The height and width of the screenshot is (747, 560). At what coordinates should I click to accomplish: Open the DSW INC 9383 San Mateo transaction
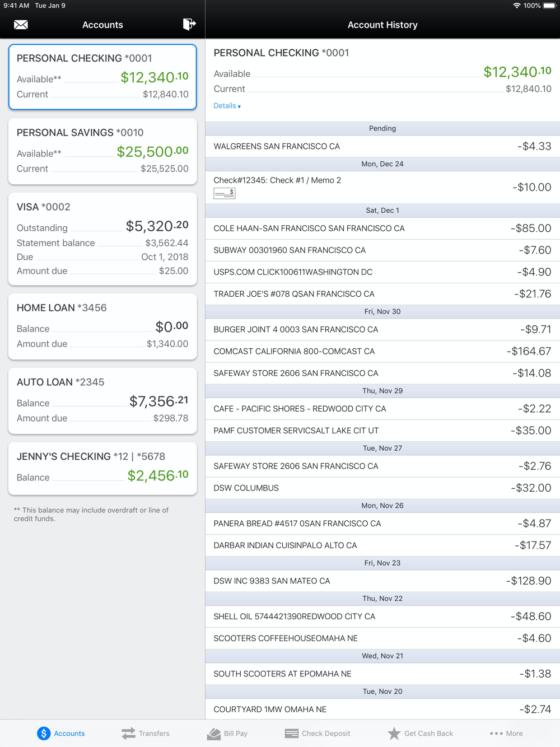382,581
